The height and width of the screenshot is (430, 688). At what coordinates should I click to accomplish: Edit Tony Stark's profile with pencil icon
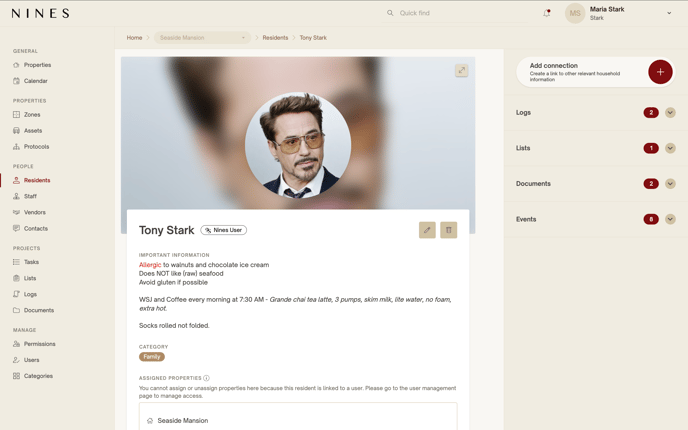click(x=427, y=230)
